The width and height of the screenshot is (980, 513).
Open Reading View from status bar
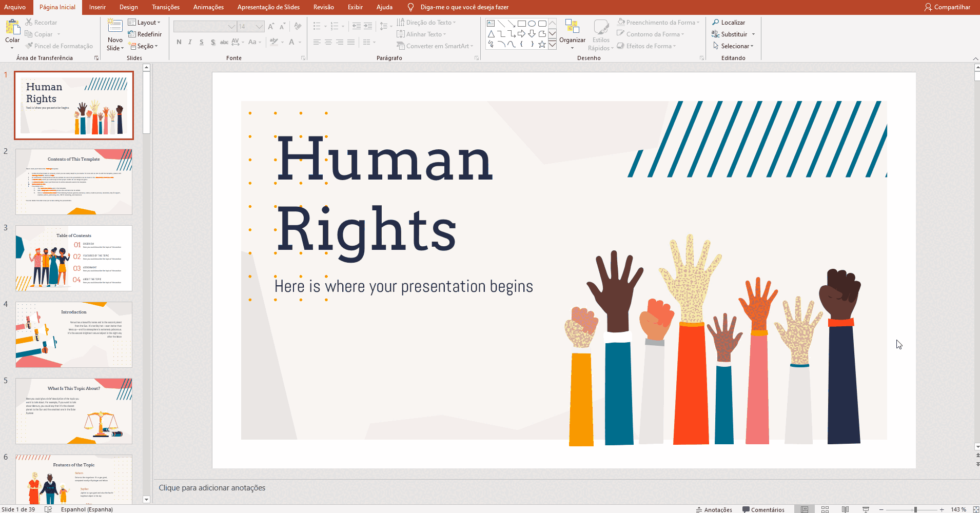tap(845, 509)
